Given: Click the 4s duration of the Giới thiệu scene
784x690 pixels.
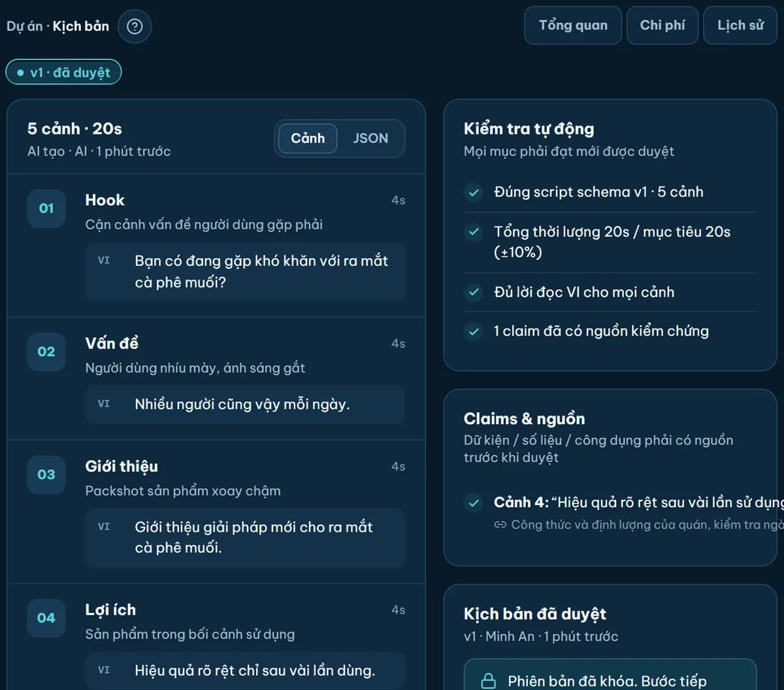Looking at the screenshot, I should tap(399, 467).
